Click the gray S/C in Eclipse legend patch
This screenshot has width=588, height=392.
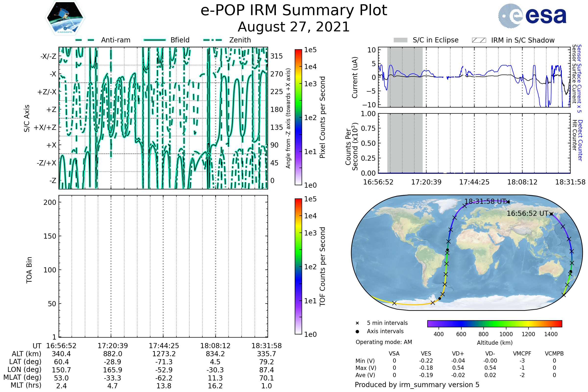point(401,40)
